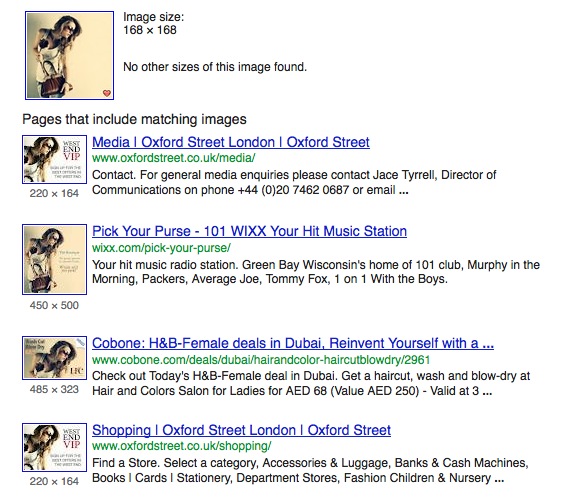574x504 pixels.
Task: Click the red heart icon on top image
Action: (107, 93)
